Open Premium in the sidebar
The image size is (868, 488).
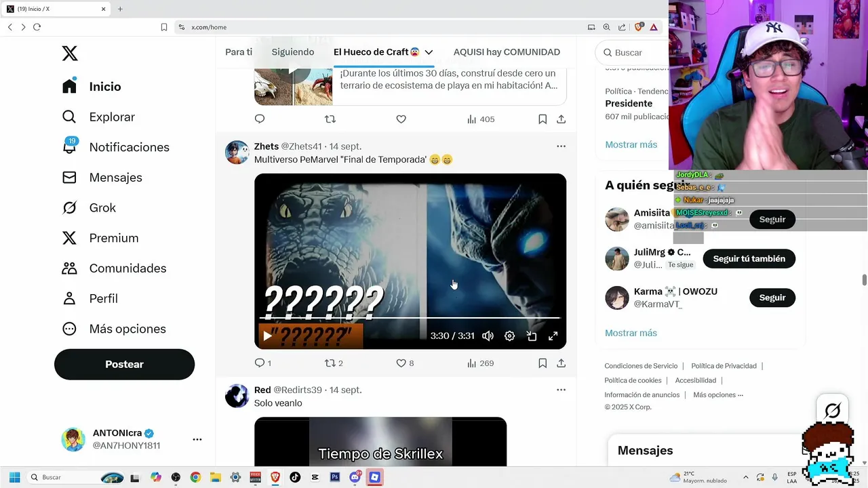point(100,238)
